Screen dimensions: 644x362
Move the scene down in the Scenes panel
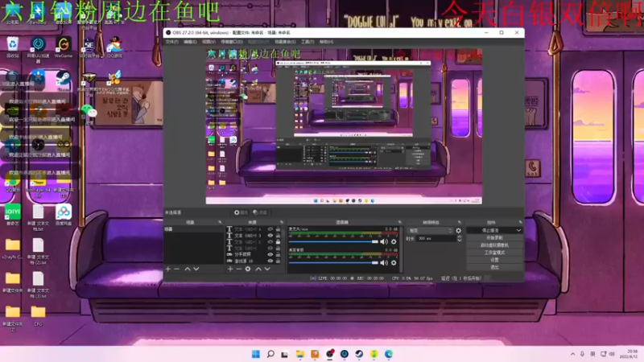pos(196,269)
